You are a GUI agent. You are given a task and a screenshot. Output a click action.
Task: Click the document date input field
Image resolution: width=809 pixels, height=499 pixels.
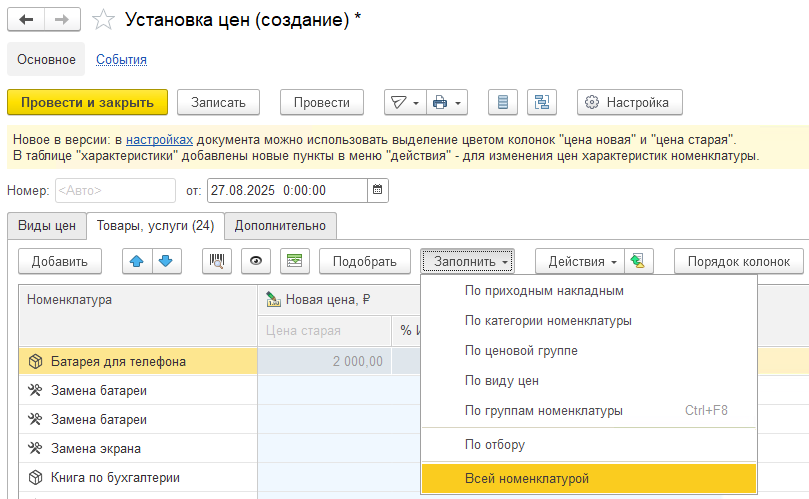[x=285, y=190]
